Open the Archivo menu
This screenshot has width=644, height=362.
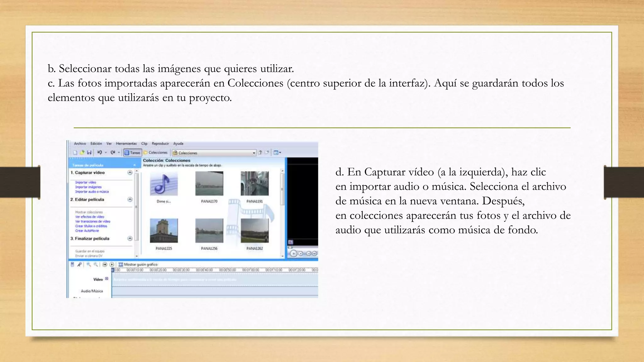[80, 144]
